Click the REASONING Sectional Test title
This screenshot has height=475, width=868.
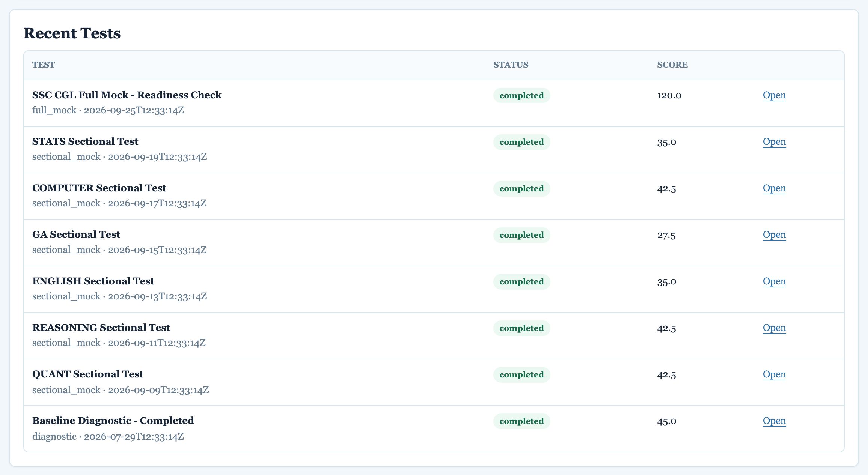[101, 328]
